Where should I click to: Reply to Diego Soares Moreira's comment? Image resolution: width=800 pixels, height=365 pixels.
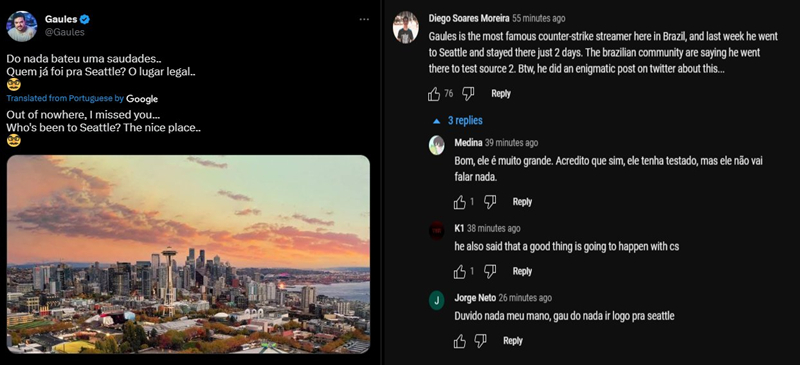[501, 93]
